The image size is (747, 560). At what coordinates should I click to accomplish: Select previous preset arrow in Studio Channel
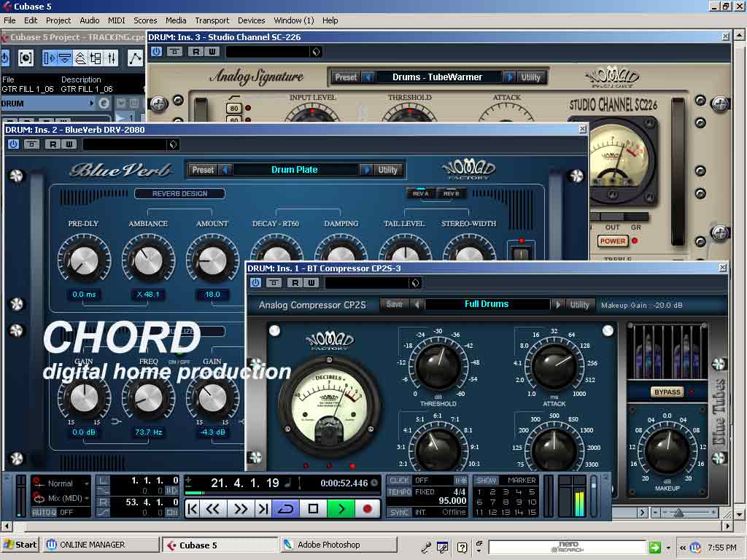pyautogui.click(x=368, y=77)
